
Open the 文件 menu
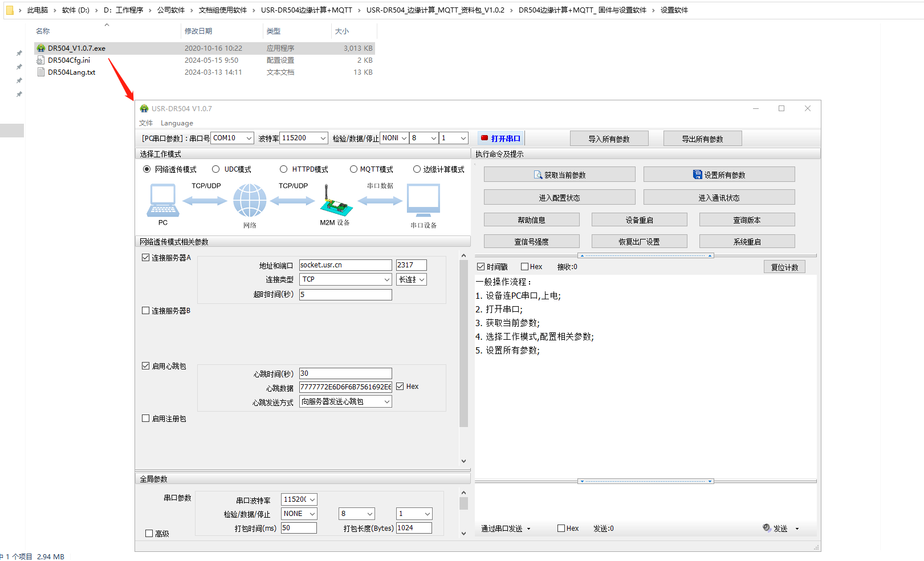pyautogui.click(x=146, y=123)
